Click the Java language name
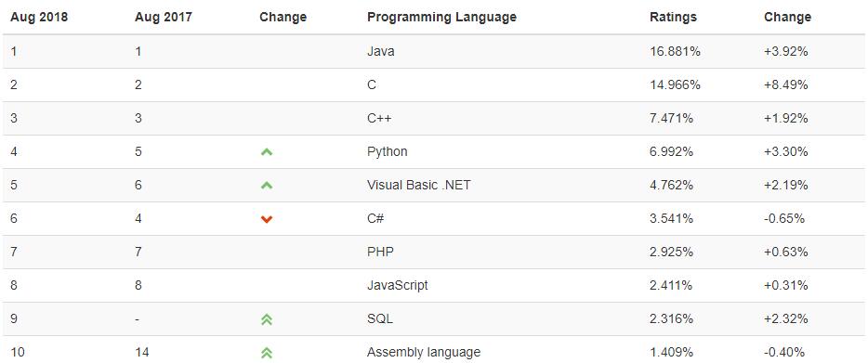The image size is (868, 363). click(x=381, y=51)
